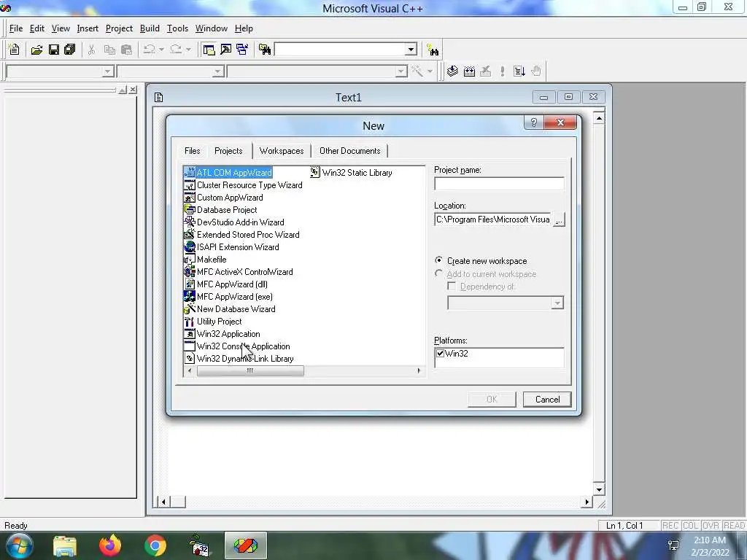Click the Undo toolbar icon

(149, 49)
